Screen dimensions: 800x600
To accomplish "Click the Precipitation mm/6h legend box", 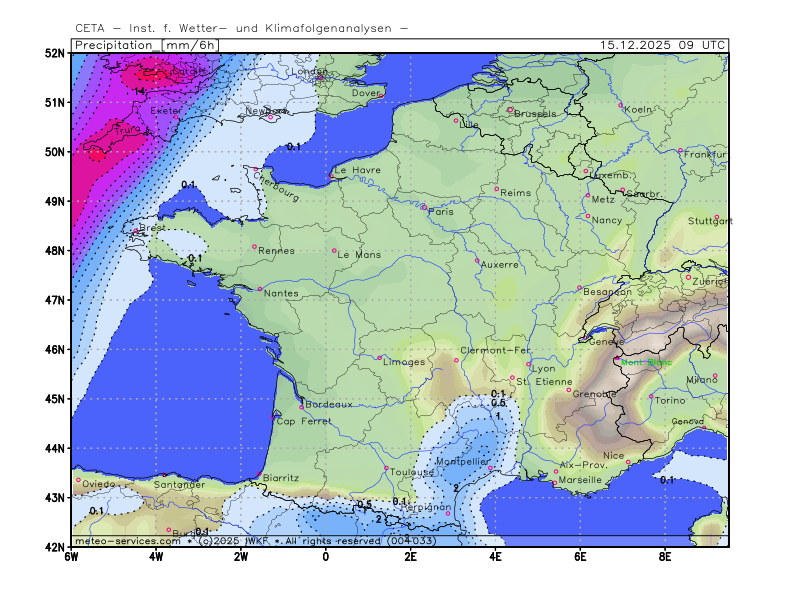I will tap(145, 45).
